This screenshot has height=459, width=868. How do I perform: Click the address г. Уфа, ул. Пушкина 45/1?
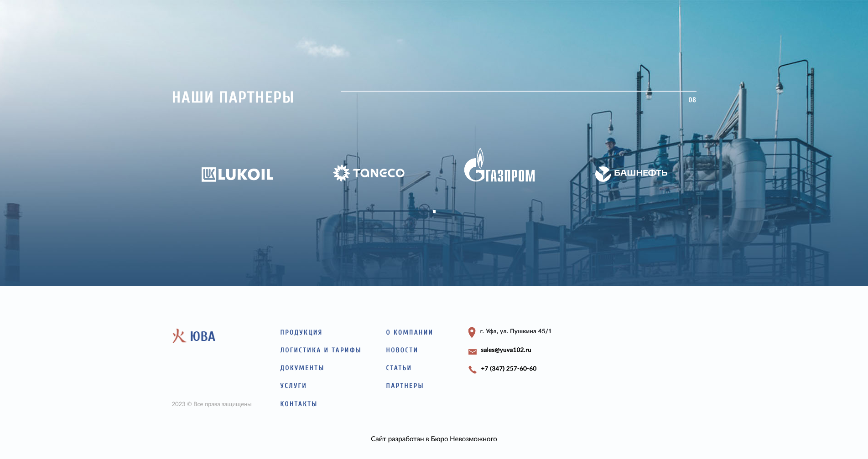click(x=516, y=331)
